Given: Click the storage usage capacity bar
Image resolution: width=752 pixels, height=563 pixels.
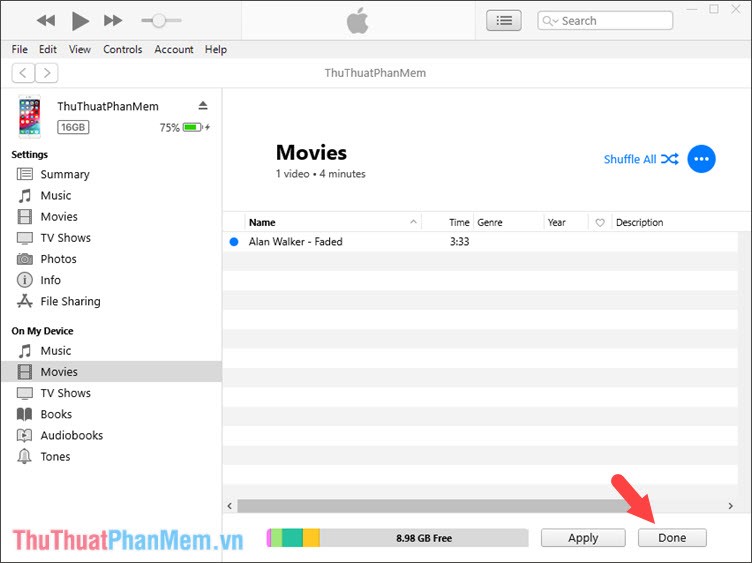Looking at the screenshot, I should point(398,538).
